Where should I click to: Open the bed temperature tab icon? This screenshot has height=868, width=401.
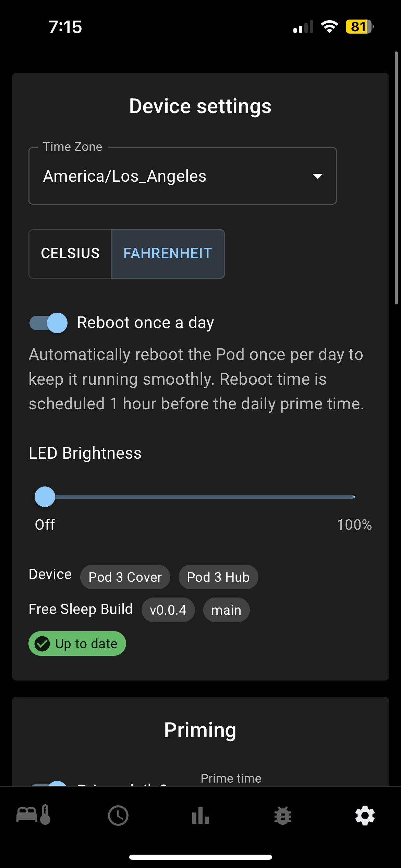pyautogui.click(x=34, y=815)
